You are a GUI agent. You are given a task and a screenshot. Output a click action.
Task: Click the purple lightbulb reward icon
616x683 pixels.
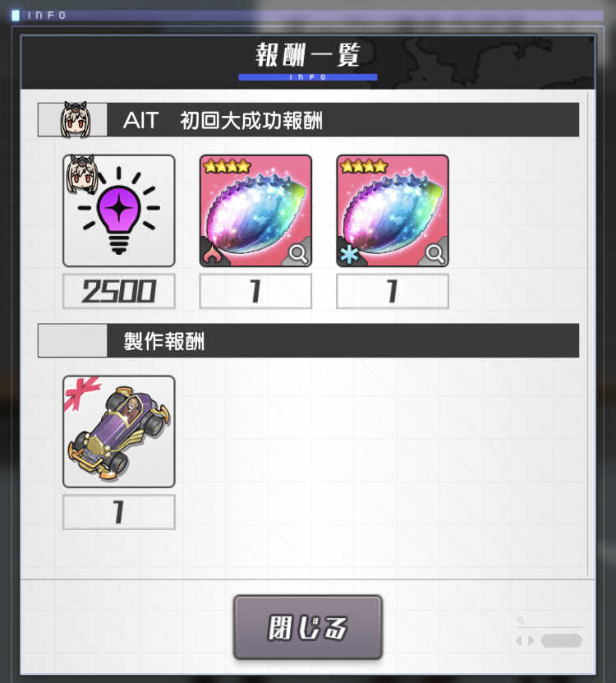click(x=119, y=211)
